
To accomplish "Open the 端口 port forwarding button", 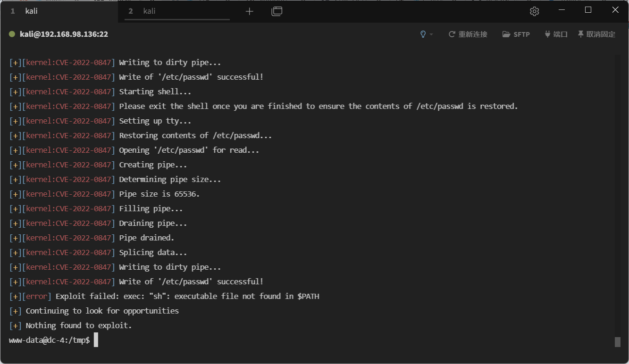I will [556, 34].
